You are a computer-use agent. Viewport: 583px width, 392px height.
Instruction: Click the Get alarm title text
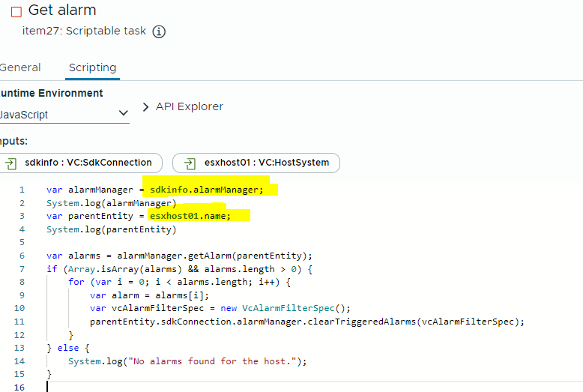[62, 10]
